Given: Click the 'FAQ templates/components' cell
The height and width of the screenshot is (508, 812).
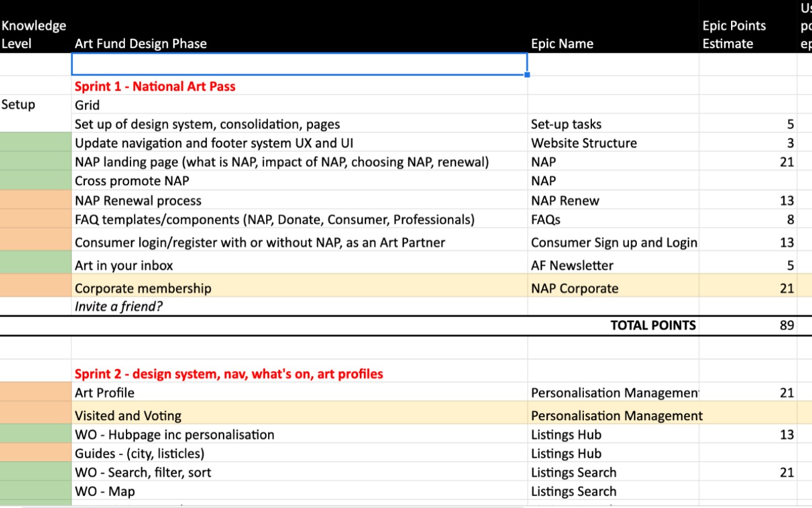Looking at the screenshot, I should 299,219.
